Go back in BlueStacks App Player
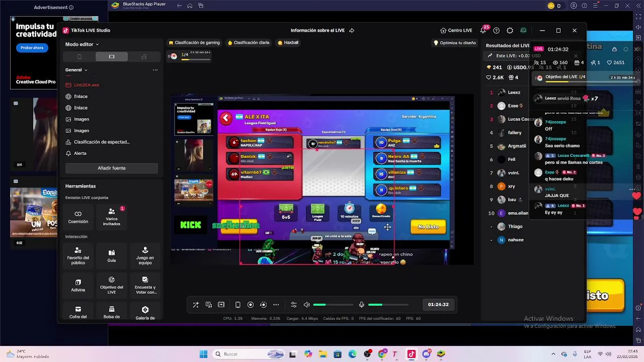 coord(179,6)
